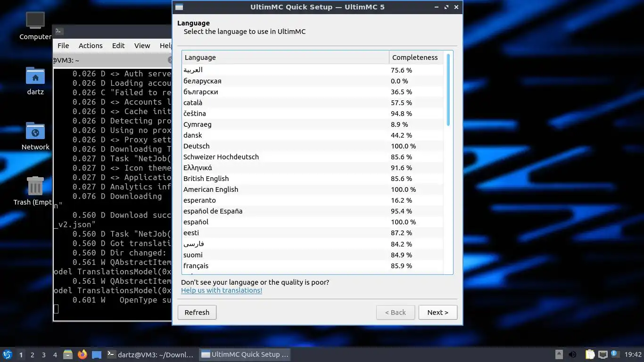This screenshot has height=362, width=644.
Task: Minimize the UltimMC Quick Setup window
Action: 437,7
